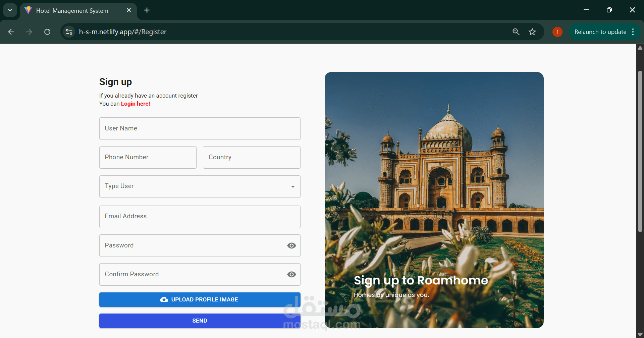Open site information icon in address bar

tap(69, 32)
